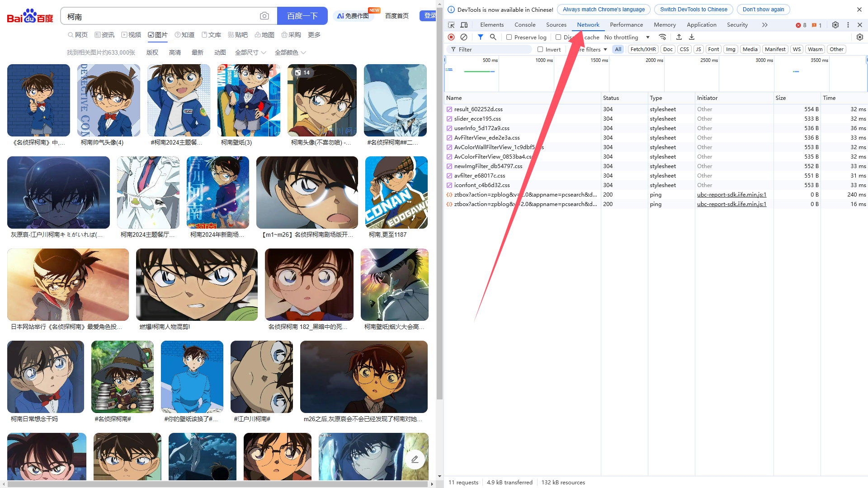This screenshot has width=868, height=488.
Task: Click the stylesheet icon for result_602252d.css
Action: (x=449, y=109)
